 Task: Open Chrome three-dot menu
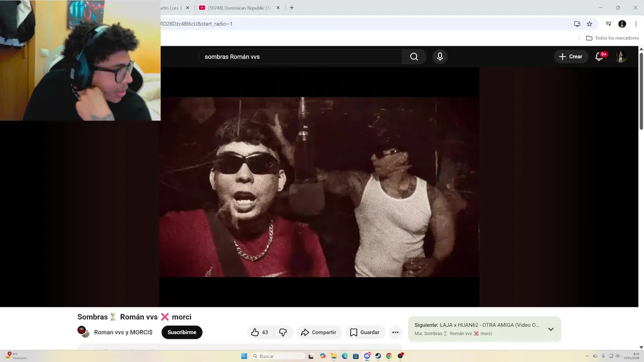click(x=635, y=24)
